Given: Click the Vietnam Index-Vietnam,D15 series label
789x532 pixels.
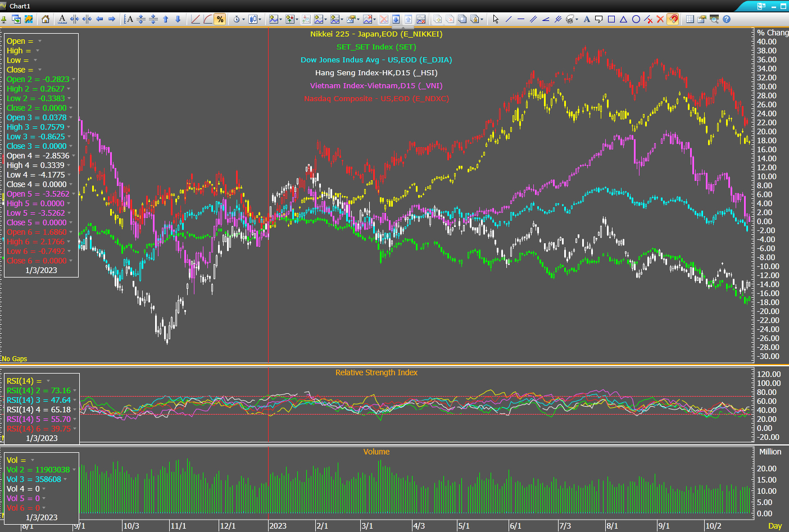Looking at the screenshot, I should (376, 86).
